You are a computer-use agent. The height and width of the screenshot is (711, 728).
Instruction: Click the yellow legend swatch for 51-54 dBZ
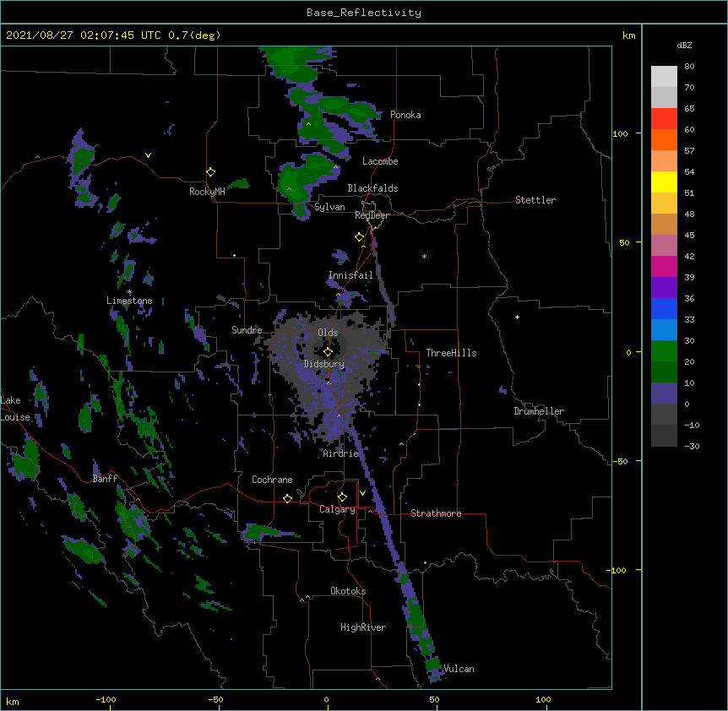click(x=664, y=182)
